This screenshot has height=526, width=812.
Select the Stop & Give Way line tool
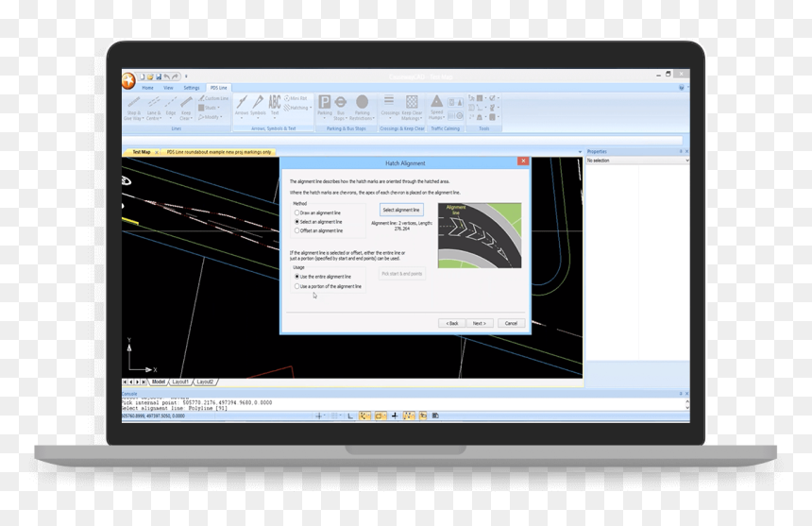[x=133, y=108]
